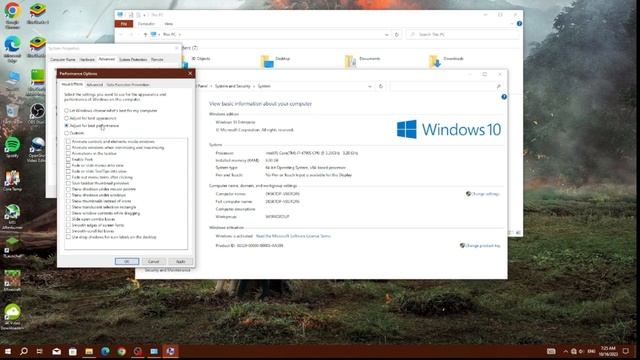Viewport: 640px width, 360px height.
Task: Open the Recycle Bin desktop icon
Action: (x=12, y=114)
